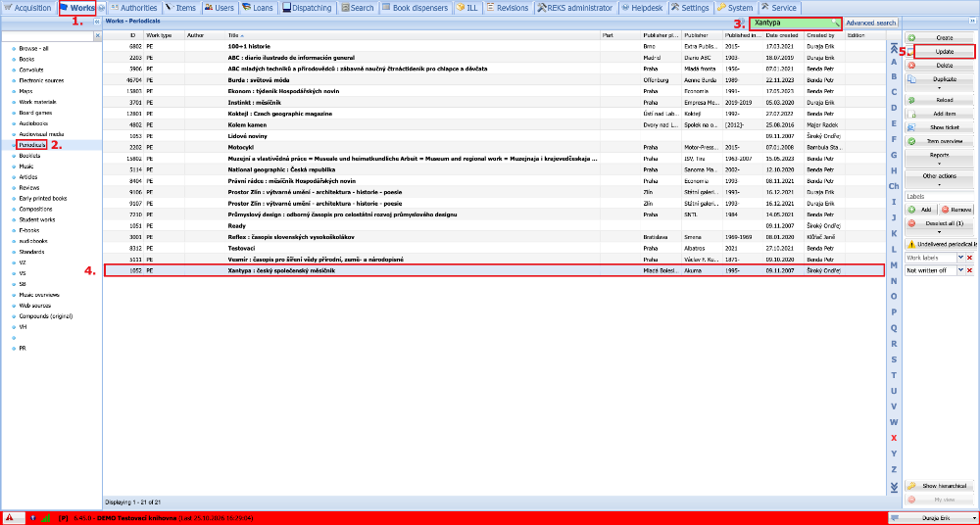This screenshot has width=980, height=525.
Task: Click the Labels input field
Action: [x=940, y=196]
